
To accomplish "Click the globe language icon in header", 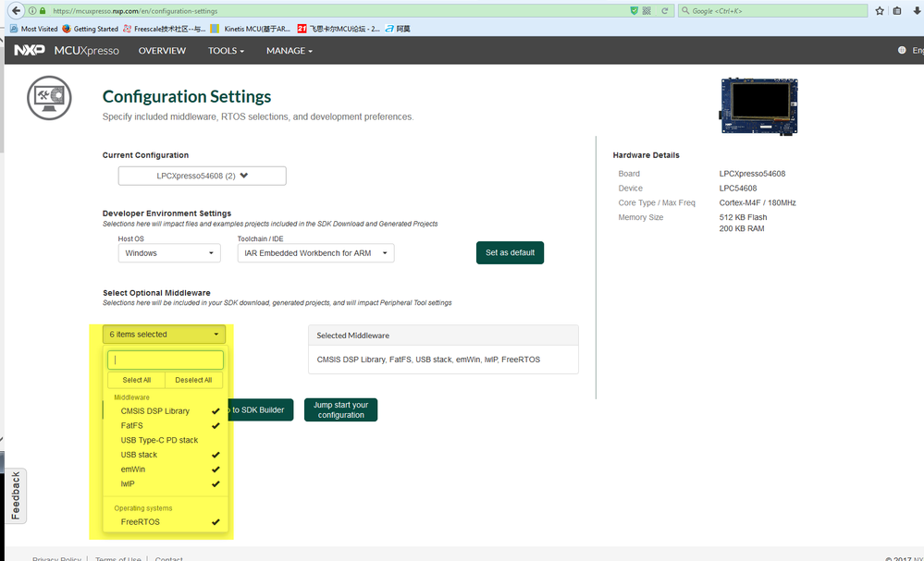I will (x=902, y=51).
